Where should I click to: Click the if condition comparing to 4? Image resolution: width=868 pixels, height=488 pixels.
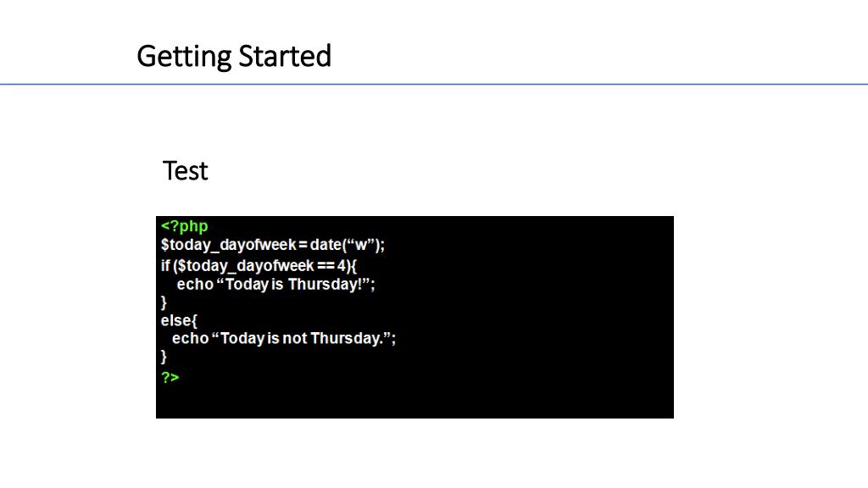point(259,265)
